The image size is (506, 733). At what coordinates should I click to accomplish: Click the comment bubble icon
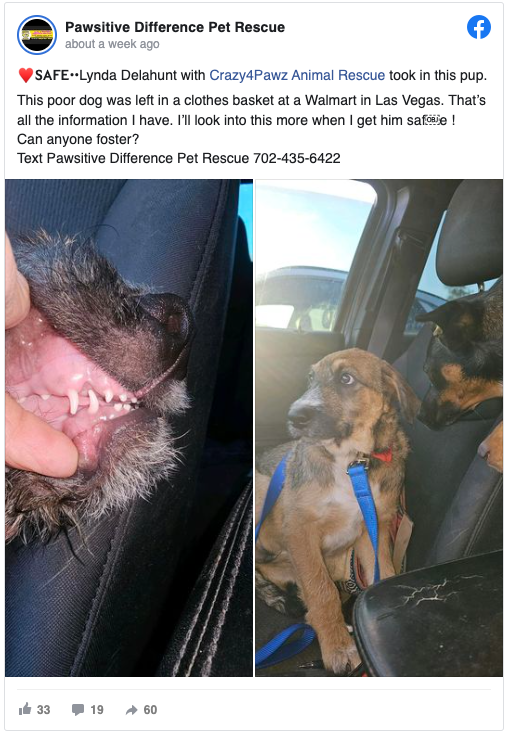[x=78, y=710]
